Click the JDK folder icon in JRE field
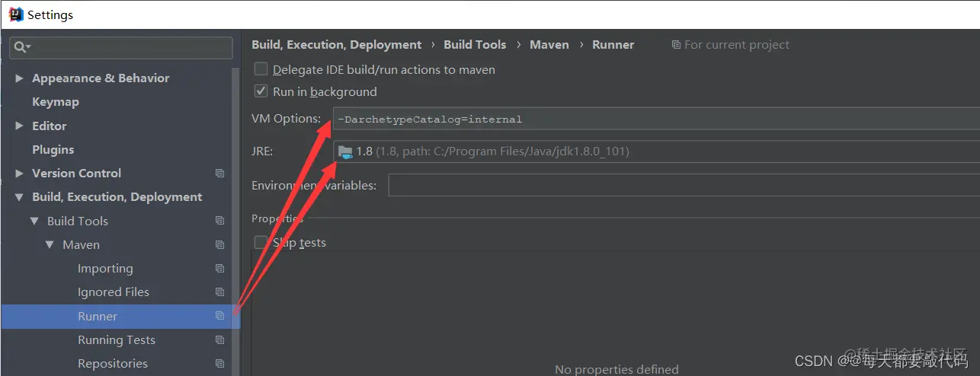 click(x=345, y=151)
